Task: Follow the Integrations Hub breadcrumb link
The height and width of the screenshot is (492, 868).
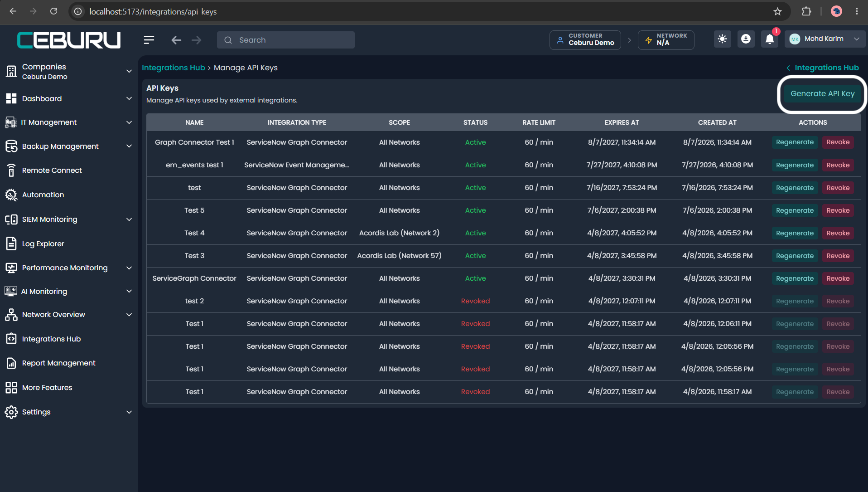Action: pyautogui.click(x=174, y=68)
